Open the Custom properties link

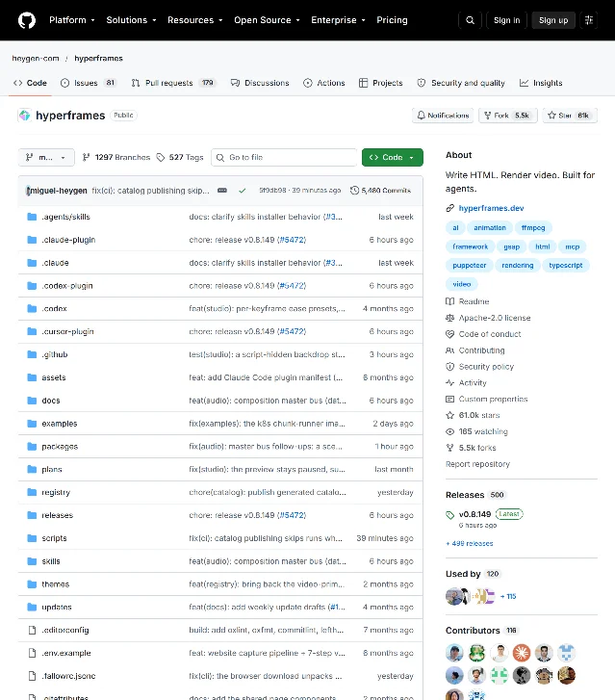tap(493, 400)
